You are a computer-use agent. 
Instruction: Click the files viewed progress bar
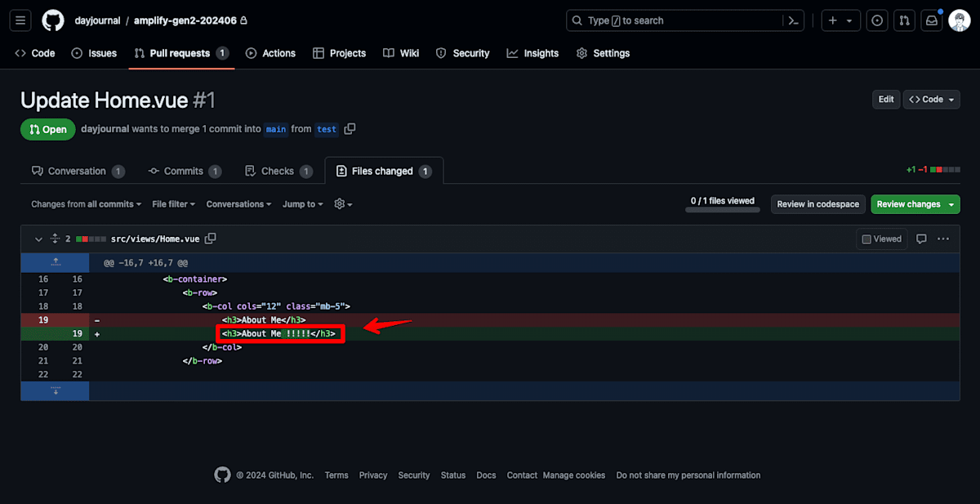[x=723, y=210]
